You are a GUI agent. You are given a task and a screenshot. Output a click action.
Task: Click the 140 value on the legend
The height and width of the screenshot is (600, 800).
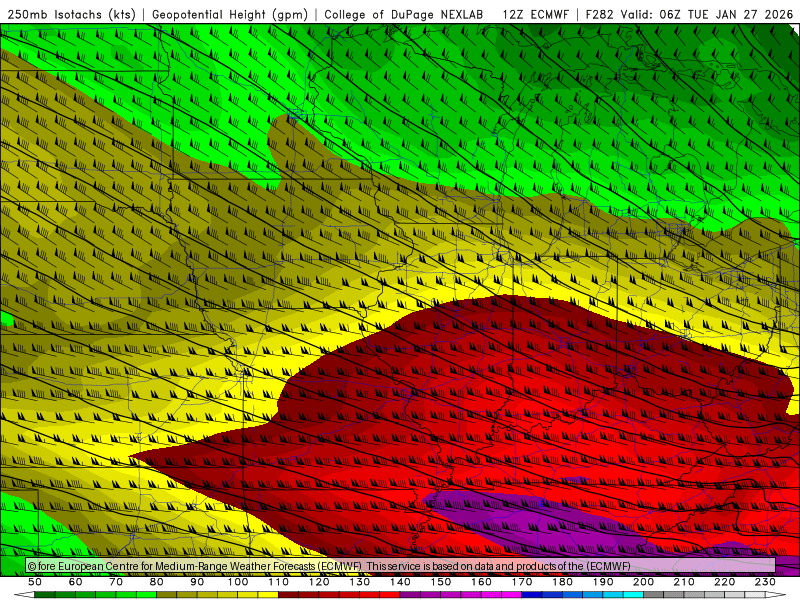[x=400, y=582]
